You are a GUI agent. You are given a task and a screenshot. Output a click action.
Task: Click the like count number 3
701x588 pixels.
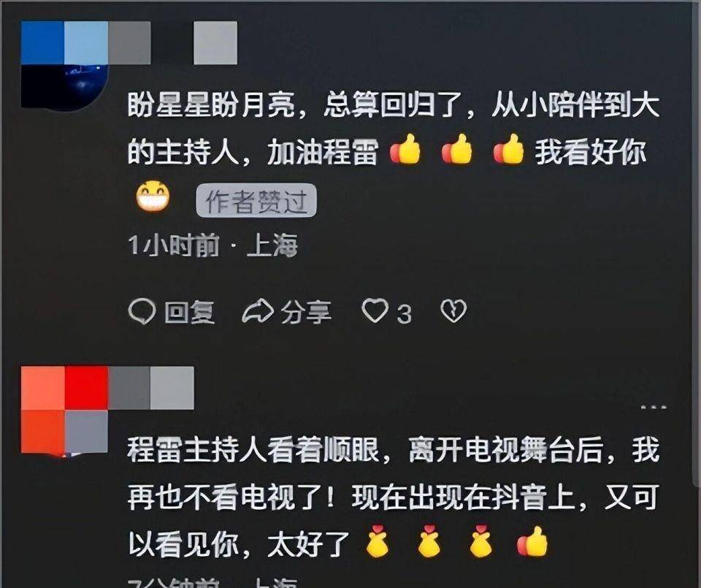pos(404,314)
